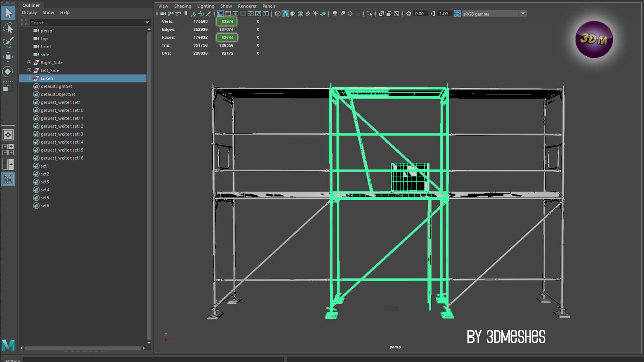The width and height of the screenshot is (644, 362).
Task: Toggle the Safe Title display
Action: tap(266, 14)
